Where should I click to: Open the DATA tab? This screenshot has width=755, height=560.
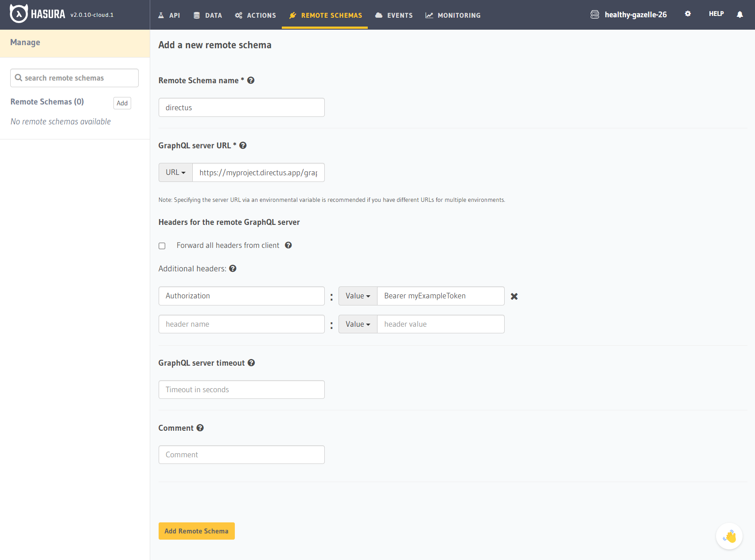tap(208, 15)
